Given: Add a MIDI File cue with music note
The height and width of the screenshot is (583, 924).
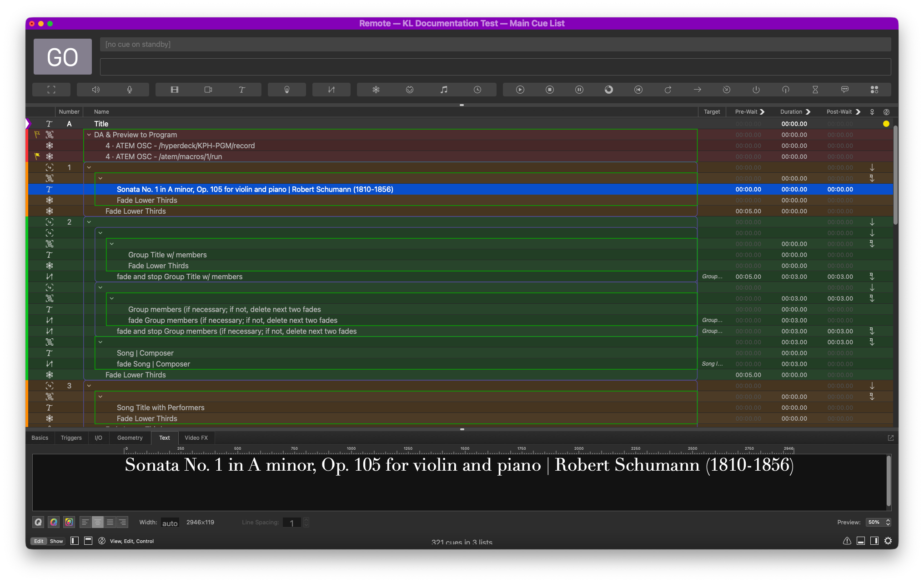Looking at the screenshot, I should click(x=444, y=90).
